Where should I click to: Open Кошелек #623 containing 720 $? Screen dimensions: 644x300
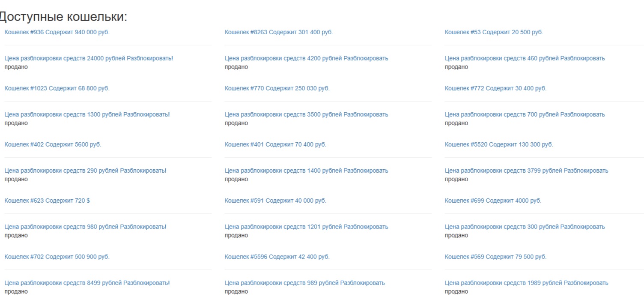47,201
